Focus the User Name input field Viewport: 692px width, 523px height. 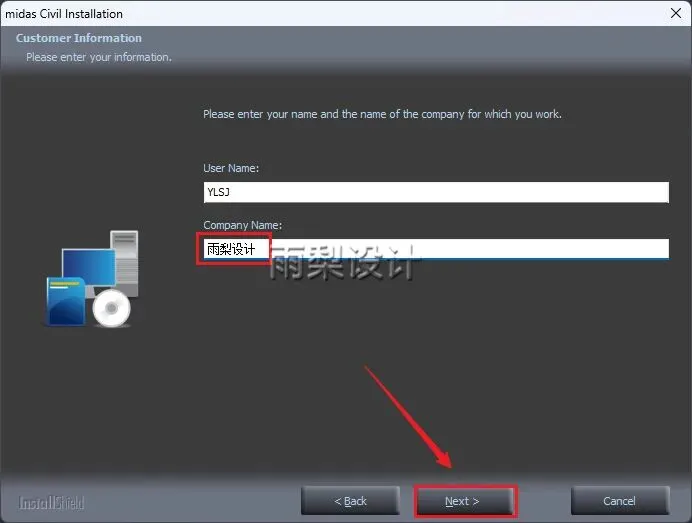tap(436, 192)
